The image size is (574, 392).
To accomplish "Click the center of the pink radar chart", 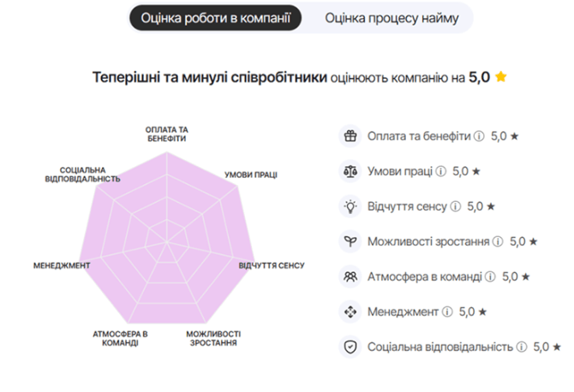I will point(167,241).
